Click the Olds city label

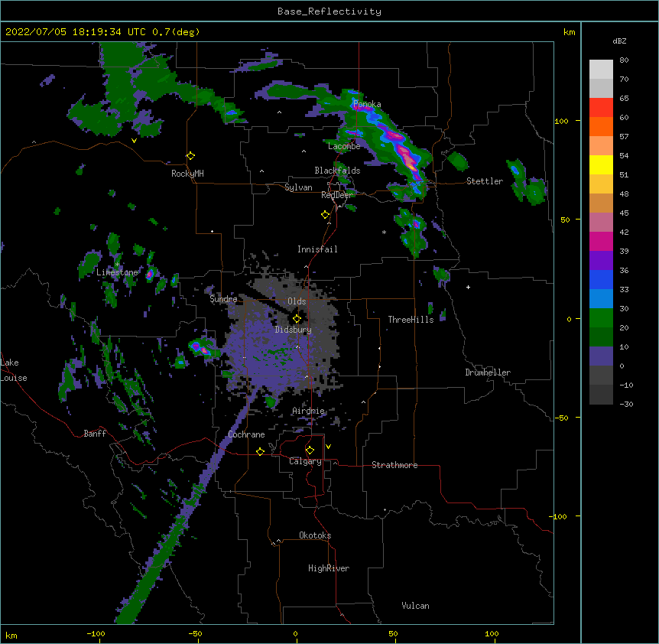pos(297,301)
